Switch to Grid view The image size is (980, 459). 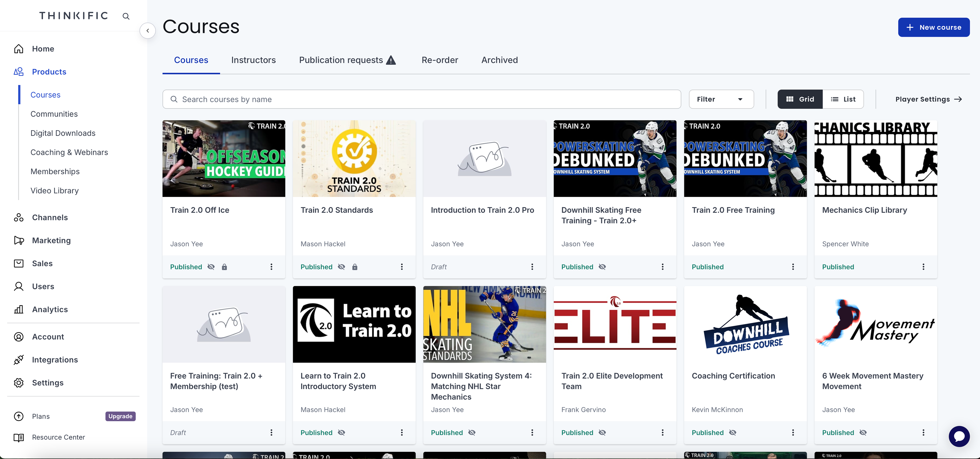click(x=800, y=99)
